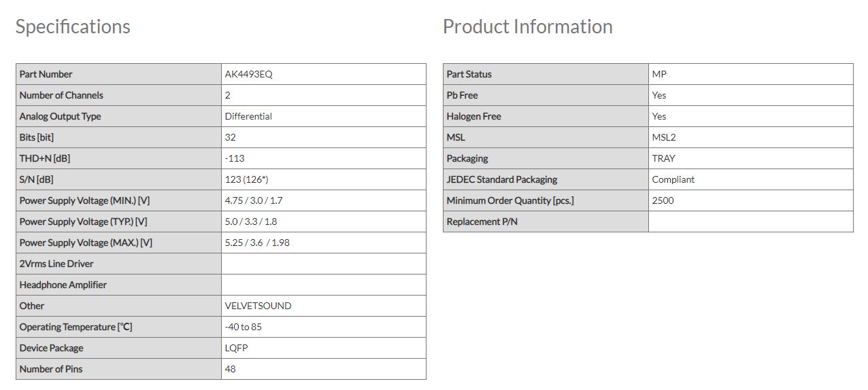Click the Part Status label

point(469,74)
